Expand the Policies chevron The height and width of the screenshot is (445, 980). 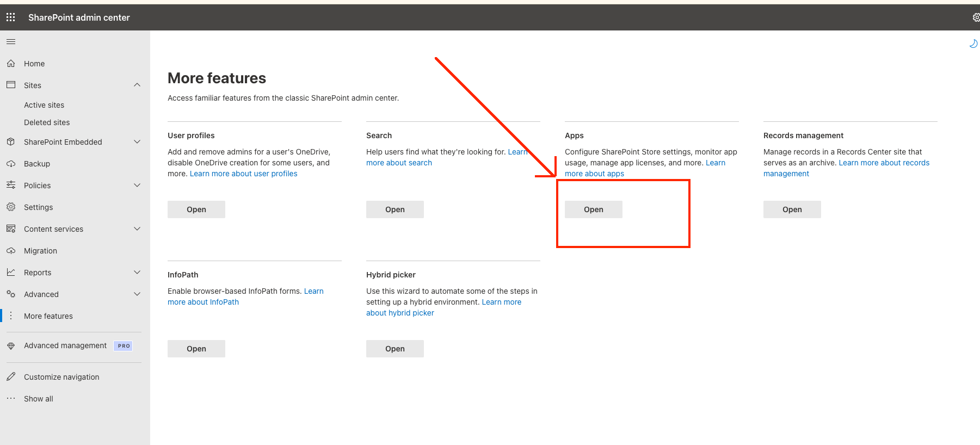coord(137,186)
